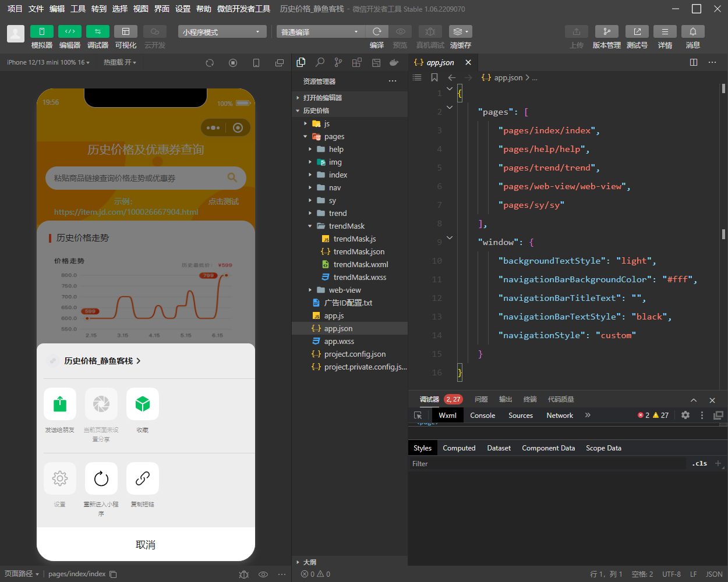Screen dimensions: 728x582
Task: Click the compile refresh icon above 编译
Action: pyautogui.click(x=377, y=31)
